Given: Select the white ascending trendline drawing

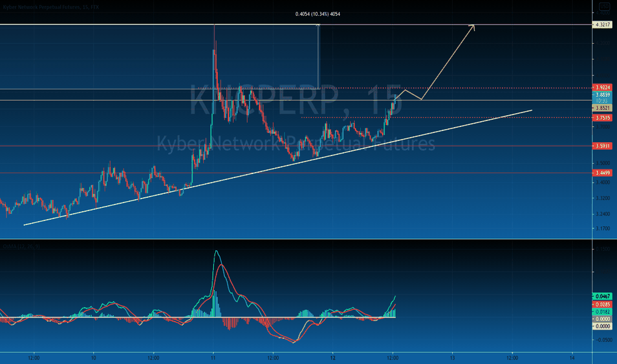Looking at the screenshot, I should click(x=278, y=167).
